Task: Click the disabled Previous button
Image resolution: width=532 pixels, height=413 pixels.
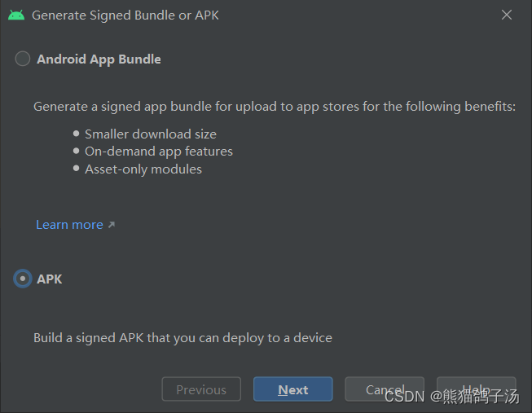Action: tap(201, 389)
